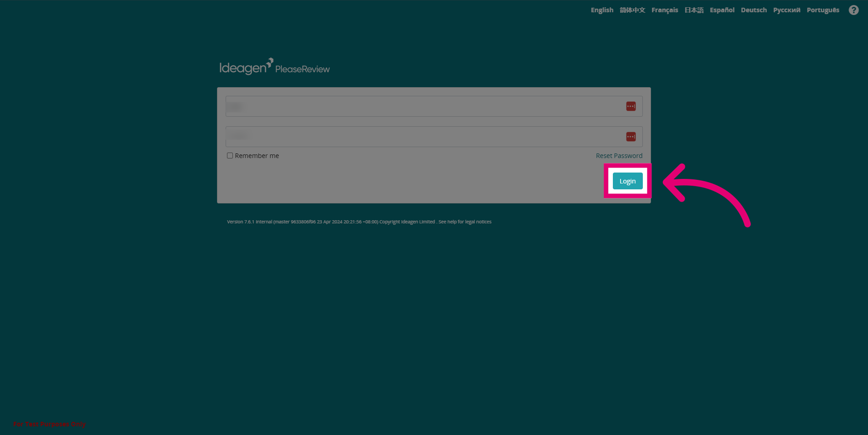868x435 pixels.
Task: Click into the password input field
Action: click(434, 137)
